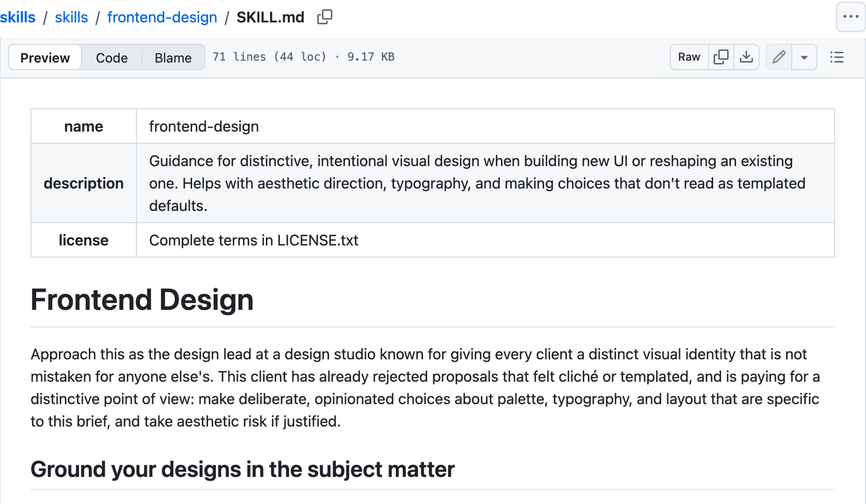The width and height of the screenshot is (866, 504).
Task: Click the 'Complete terms in LICENSE.txt' cell
Action: click(x=486, y=240)
